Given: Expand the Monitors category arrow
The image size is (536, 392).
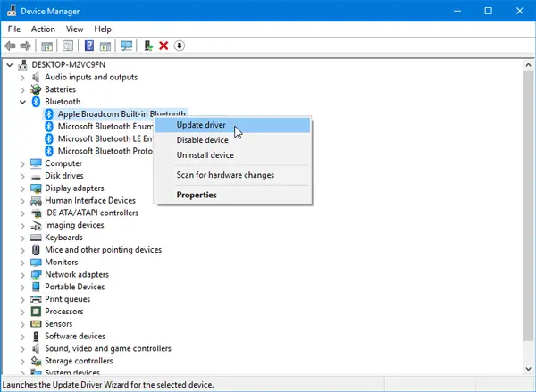Looking at the screenshot, I should 22,263.
